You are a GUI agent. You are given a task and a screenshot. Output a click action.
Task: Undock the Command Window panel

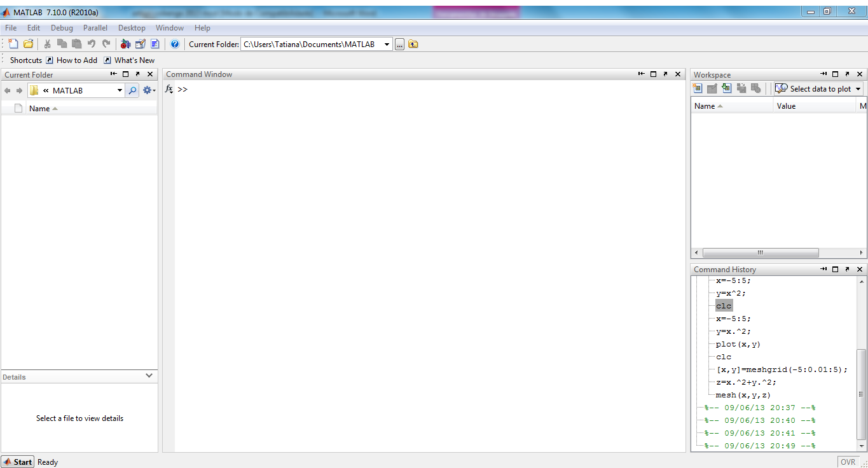[666, 74]
